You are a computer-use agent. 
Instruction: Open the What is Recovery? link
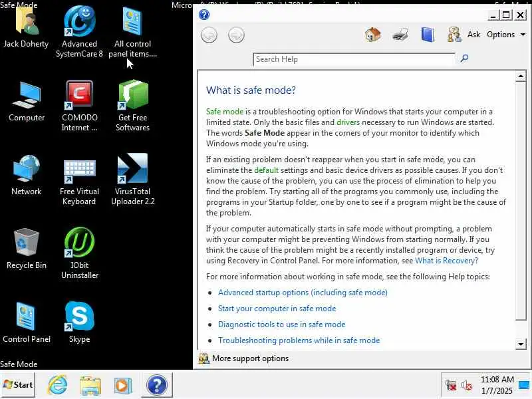tap(446, 261)
